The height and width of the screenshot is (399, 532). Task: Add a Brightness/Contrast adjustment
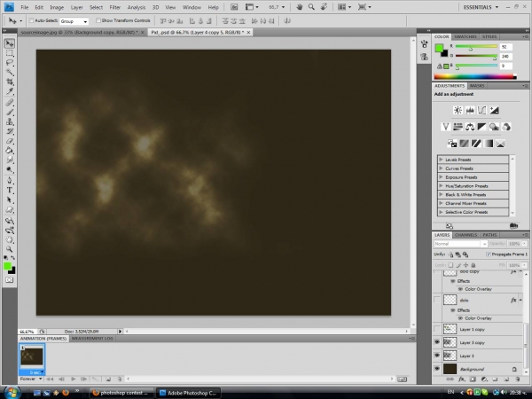pyautogui.click(x=458, y=110)
